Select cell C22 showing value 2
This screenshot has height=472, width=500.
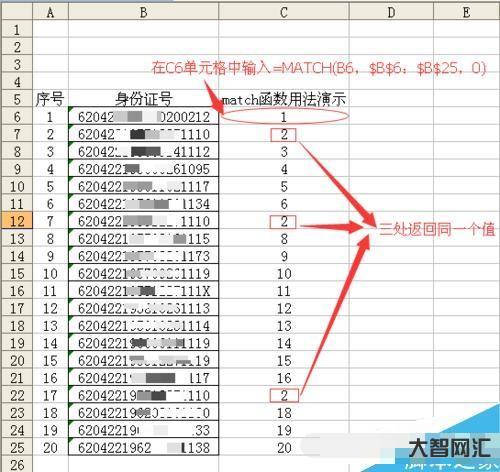pyautogui.click(x=284, y=395)
